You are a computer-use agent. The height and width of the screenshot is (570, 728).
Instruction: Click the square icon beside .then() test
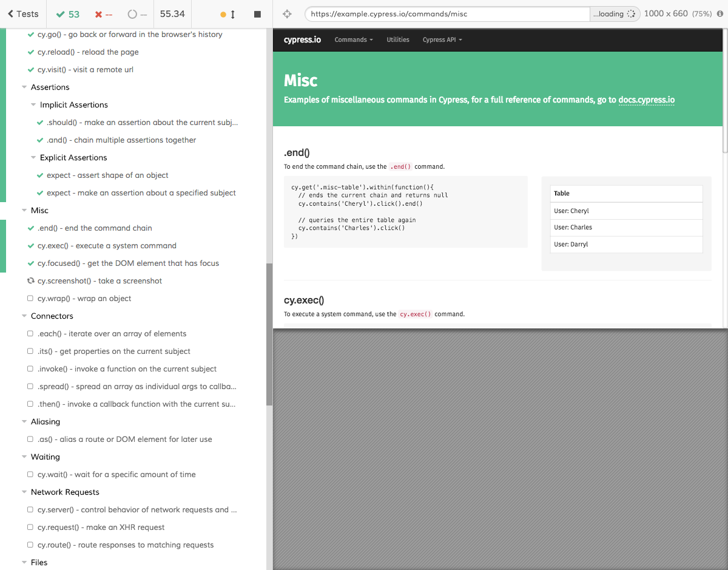click(30, 404)
